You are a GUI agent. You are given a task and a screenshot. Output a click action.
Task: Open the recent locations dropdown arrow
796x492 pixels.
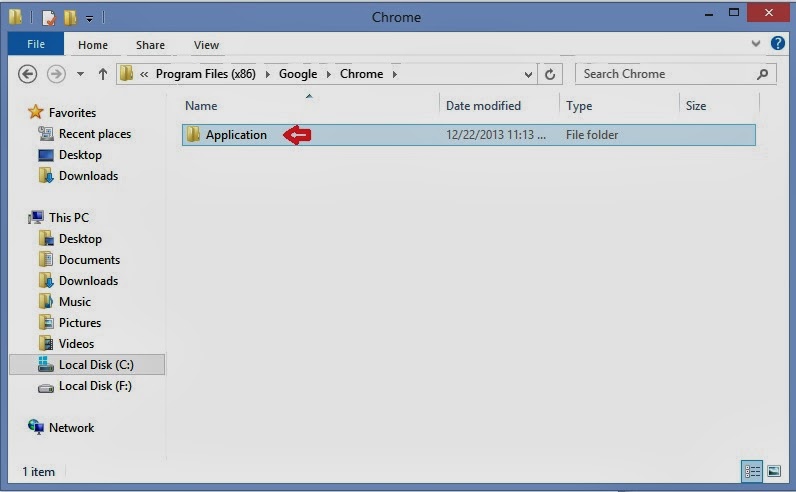pos(80,74)
